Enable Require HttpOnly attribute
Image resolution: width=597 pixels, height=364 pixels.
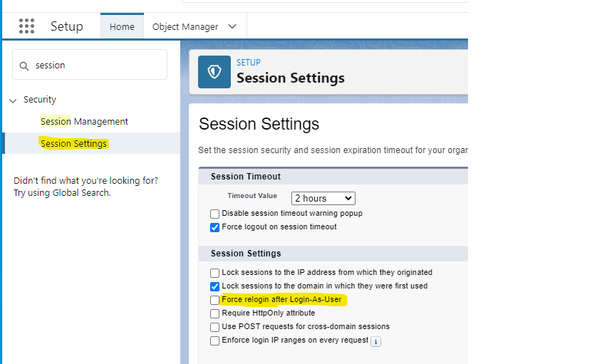[215, 313]
